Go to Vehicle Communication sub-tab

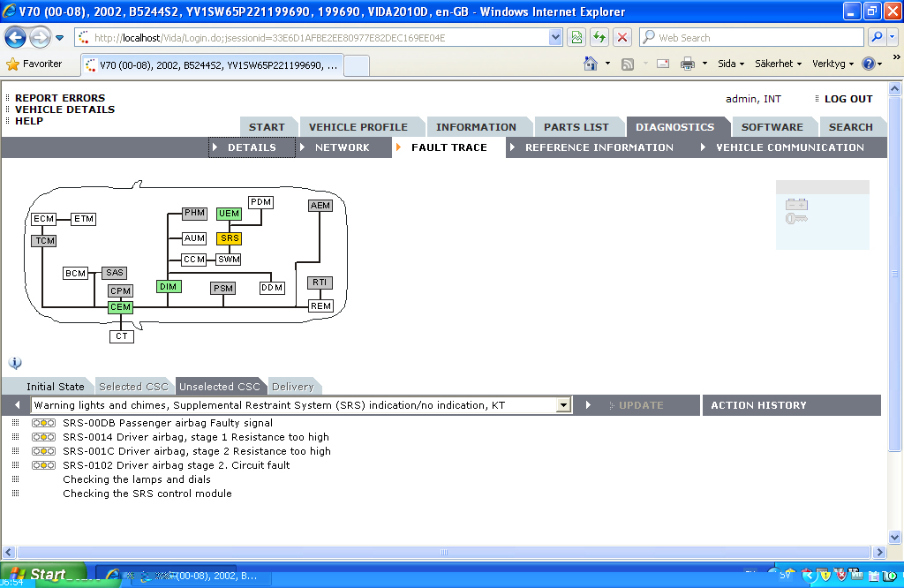789,147
